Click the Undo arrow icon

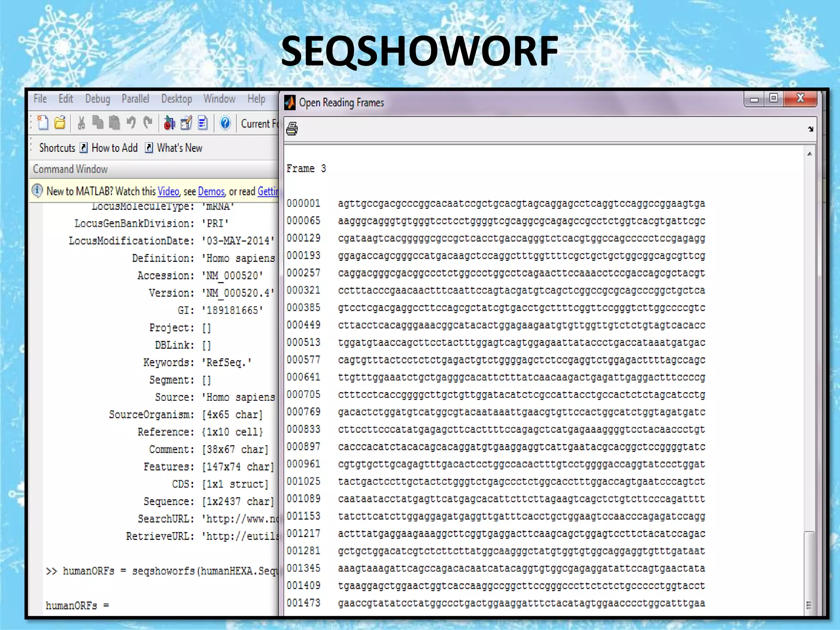point(131,123)
